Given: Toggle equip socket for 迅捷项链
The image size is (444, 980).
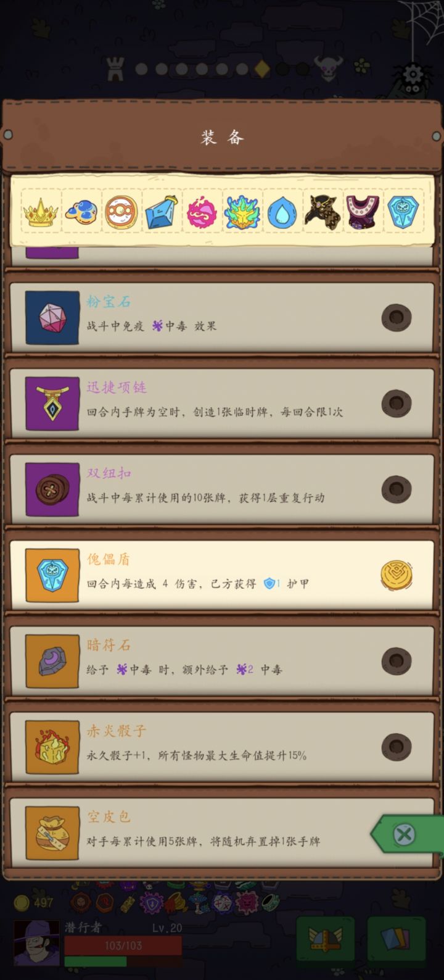Looking at the screenshot, I should pos(396,404).
